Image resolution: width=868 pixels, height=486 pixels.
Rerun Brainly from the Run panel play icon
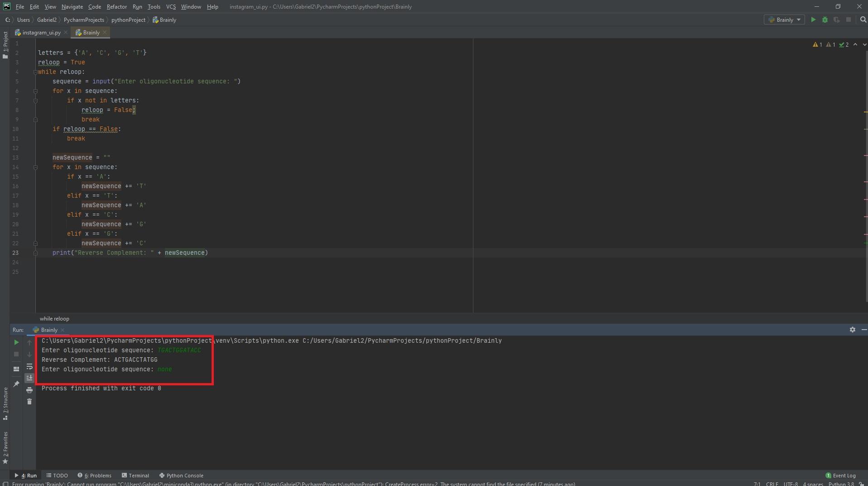point(16,342)
